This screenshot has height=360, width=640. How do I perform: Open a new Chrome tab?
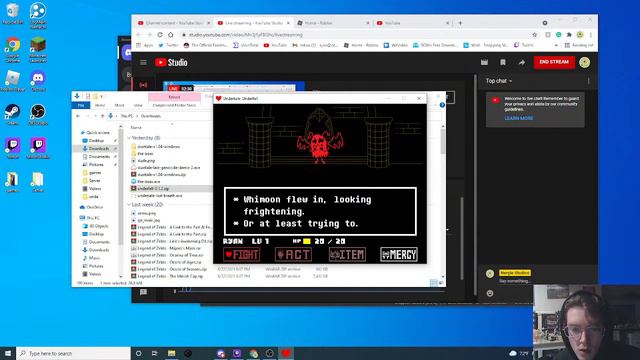[x=460, y=23]
